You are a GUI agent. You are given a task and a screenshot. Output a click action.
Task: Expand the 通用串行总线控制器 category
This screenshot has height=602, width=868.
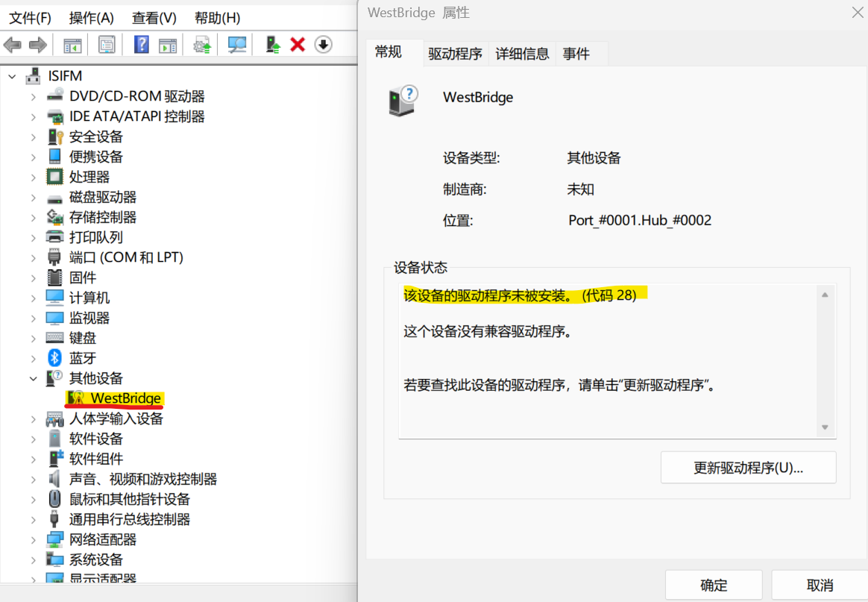click(x=32, y=519)
